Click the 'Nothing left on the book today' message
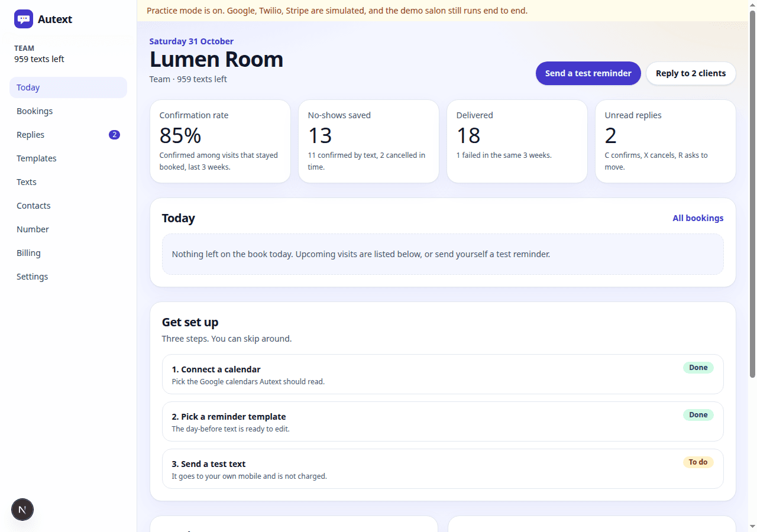The image size is (757, 532). [361, 254]
